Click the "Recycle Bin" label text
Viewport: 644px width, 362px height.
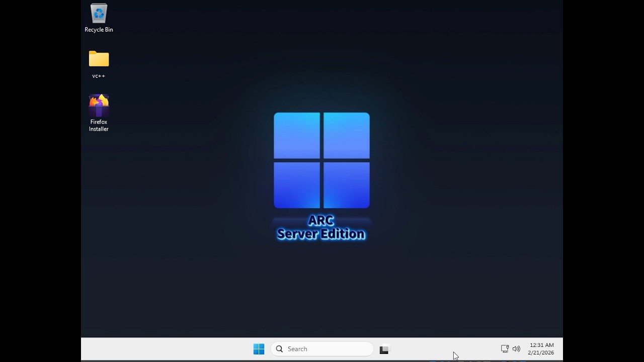pyautogui.click(x=99, y=30)
